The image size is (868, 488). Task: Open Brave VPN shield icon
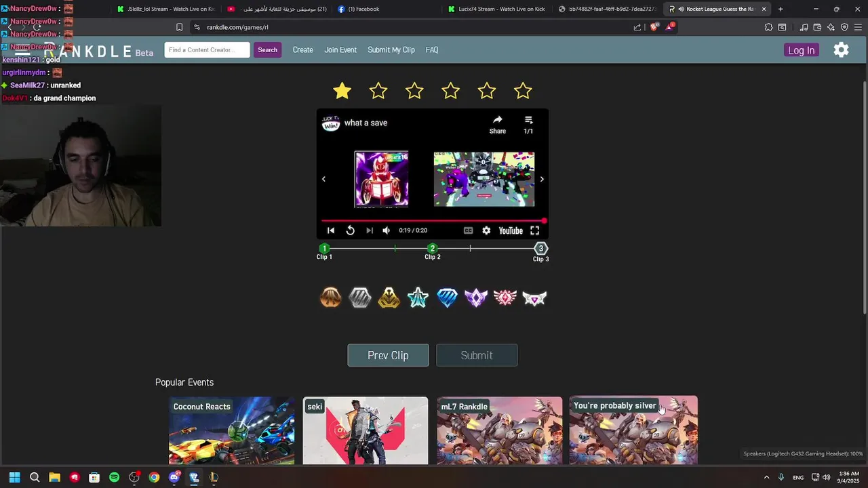pos(844,27)
